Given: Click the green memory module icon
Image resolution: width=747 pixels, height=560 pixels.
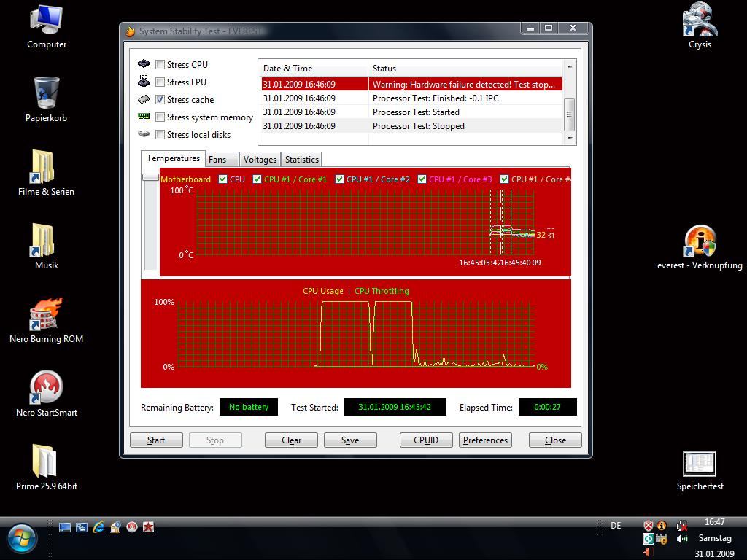Looking at the screenshot, I should tap(144, 116).
